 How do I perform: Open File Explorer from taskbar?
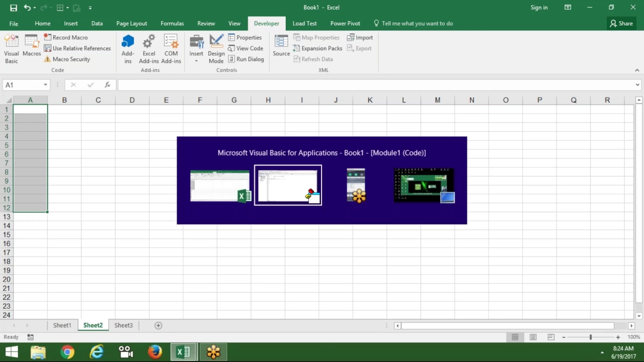click(38, 352)
